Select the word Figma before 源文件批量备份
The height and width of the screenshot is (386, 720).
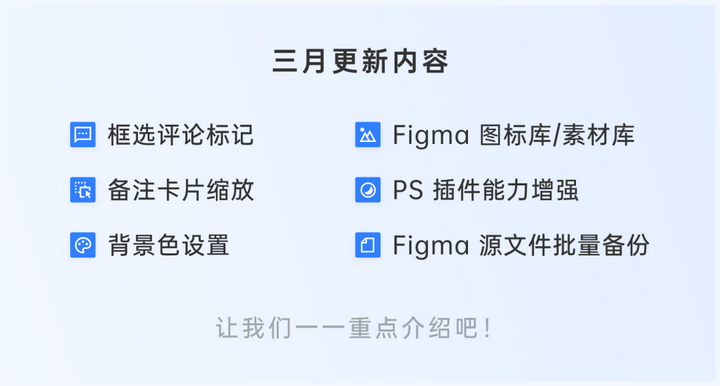431,246
